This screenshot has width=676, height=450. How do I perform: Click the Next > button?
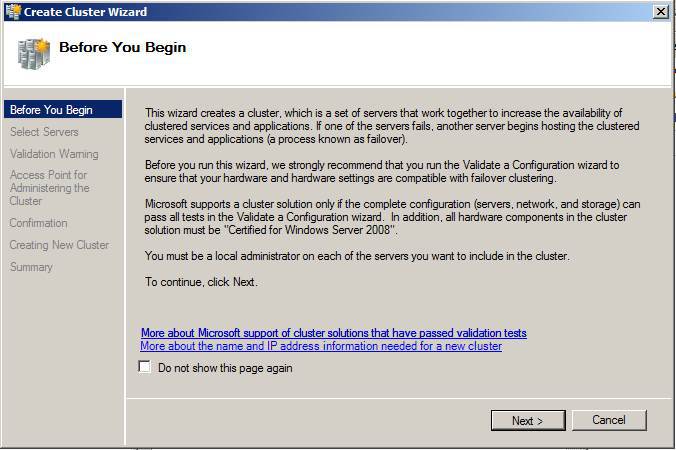[x=528, y=420]
